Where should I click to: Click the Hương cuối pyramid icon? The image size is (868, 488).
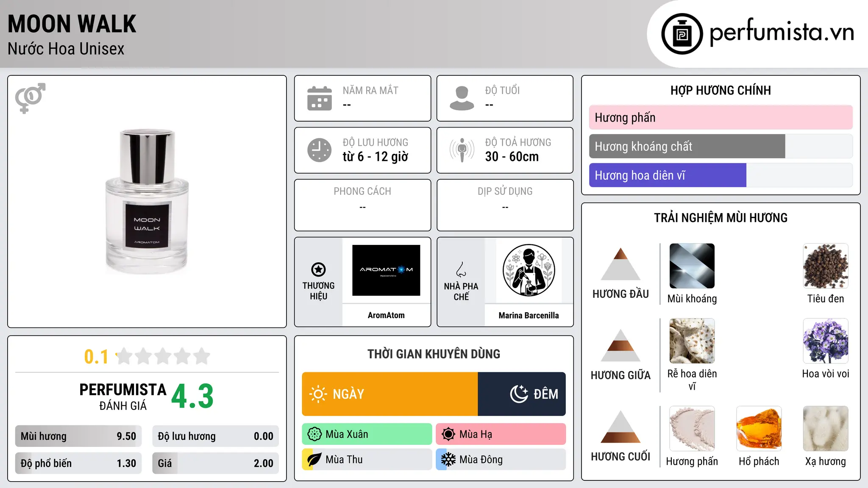click(620, 427)
